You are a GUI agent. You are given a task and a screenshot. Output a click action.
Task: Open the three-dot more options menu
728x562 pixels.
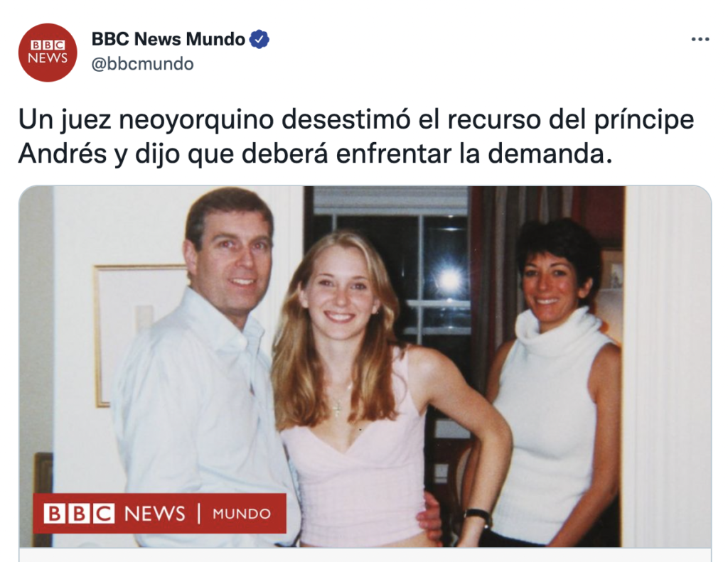click(x=700, y=40)
